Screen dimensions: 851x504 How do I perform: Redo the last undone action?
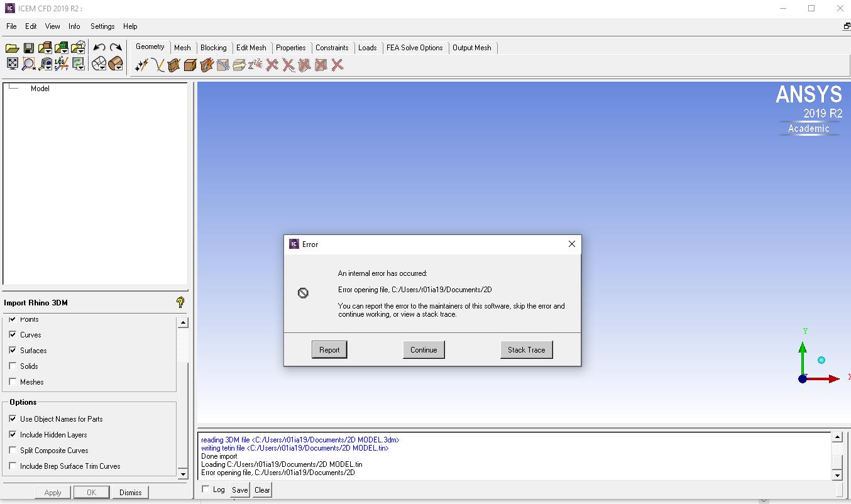point(116,48)
